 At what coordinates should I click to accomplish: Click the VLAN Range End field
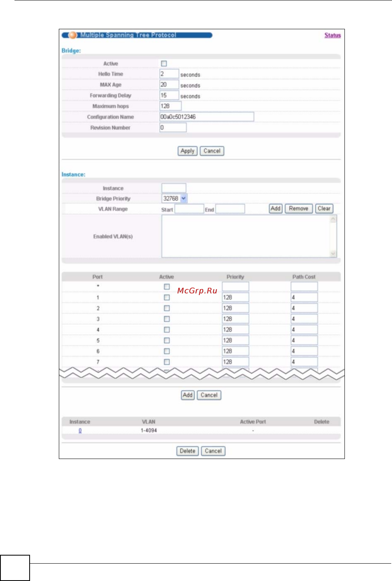point(230,209)
